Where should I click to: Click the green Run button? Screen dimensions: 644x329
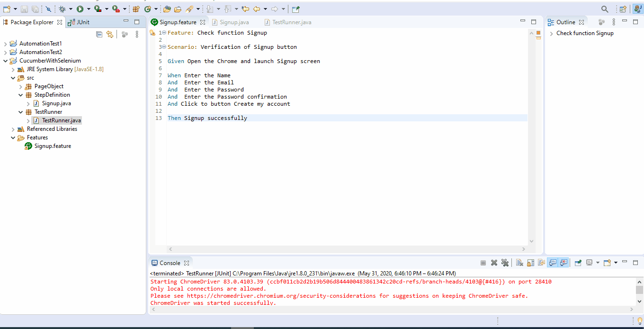point(80,9)
